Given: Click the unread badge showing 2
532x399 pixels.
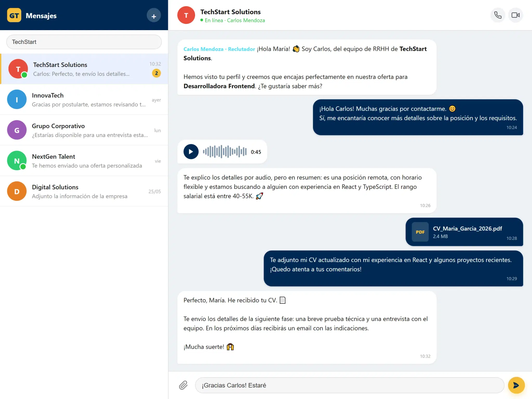Looking at the screenshot, I should point(156,73).
